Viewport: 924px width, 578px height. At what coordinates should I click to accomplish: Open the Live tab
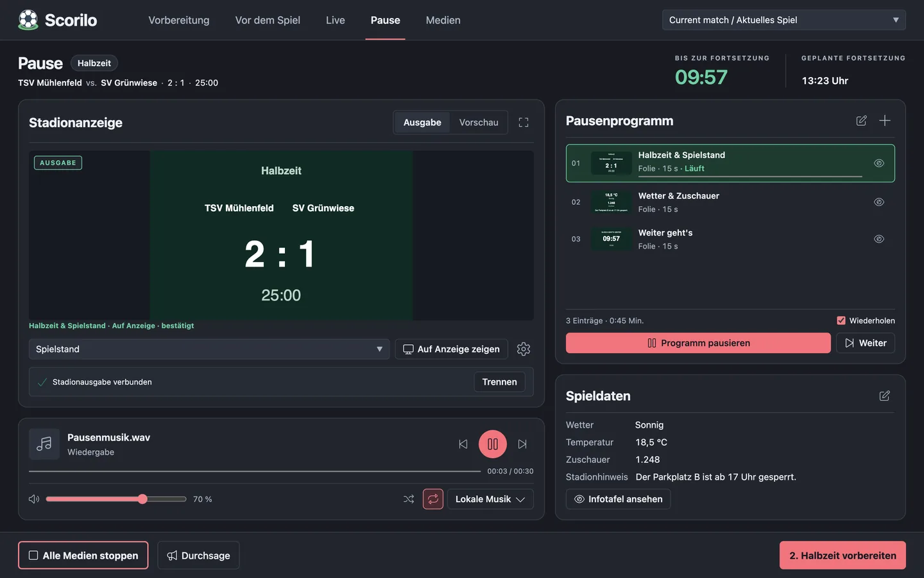336,20
